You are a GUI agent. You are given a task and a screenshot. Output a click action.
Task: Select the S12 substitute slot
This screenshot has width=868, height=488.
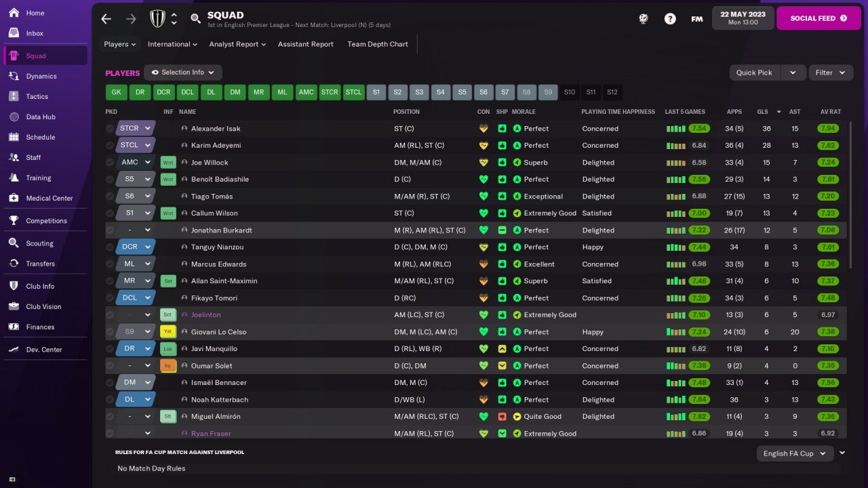(612, 92)
